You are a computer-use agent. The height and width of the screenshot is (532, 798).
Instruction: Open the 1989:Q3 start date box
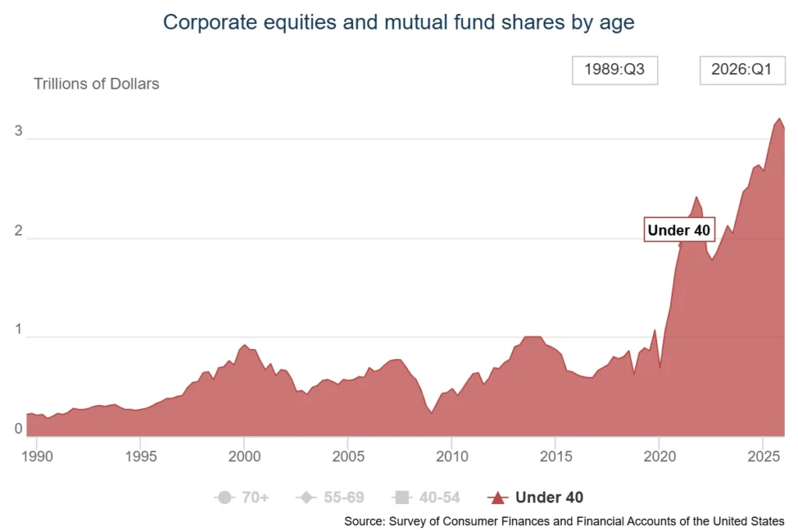pos(615,70)
